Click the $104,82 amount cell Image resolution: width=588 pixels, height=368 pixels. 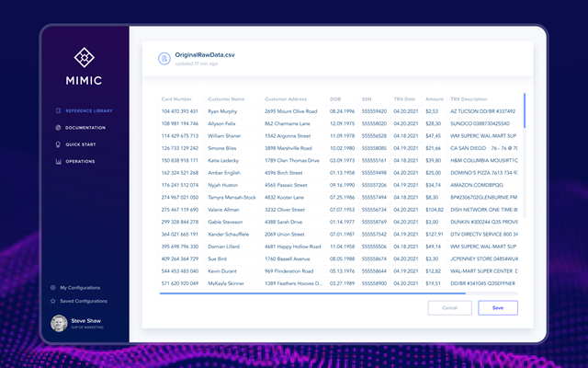[435, 210]
